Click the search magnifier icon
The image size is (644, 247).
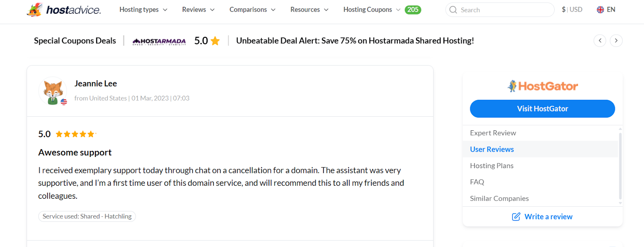453,10
